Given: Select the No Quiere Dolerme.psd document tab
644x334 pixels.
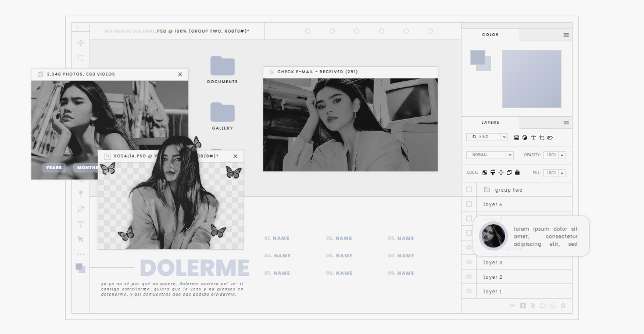Looking at the screenshot, I should [x=177, y=31].
